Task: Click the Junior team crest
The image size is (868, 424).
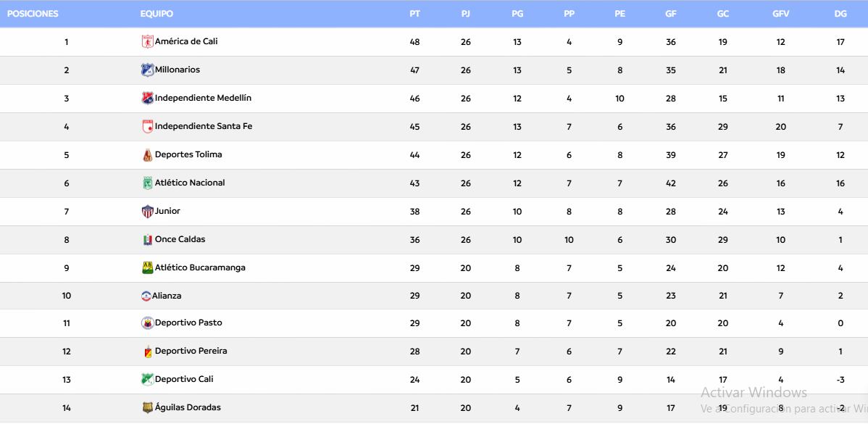Action: 147,212
